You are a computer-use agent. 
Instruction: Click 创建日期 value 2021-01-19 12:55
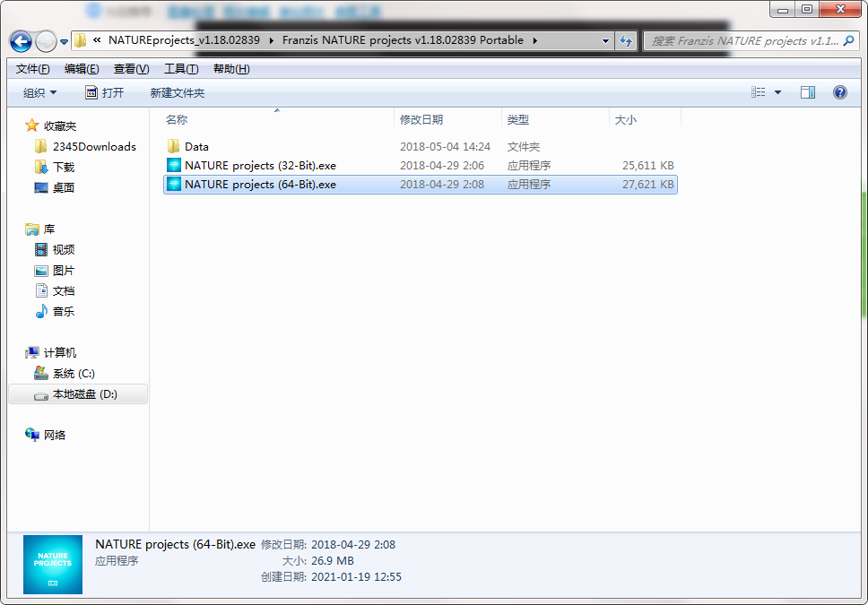point(356,577)
